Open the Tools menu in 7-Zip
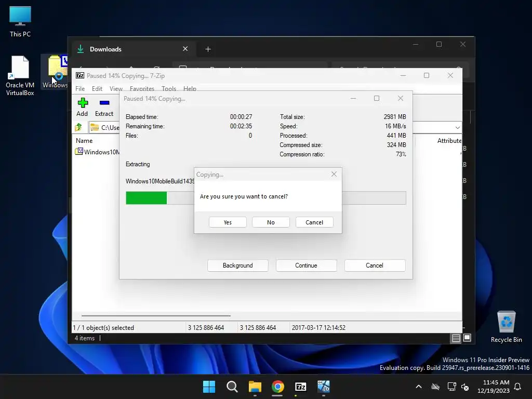 (x=169, y=88)
